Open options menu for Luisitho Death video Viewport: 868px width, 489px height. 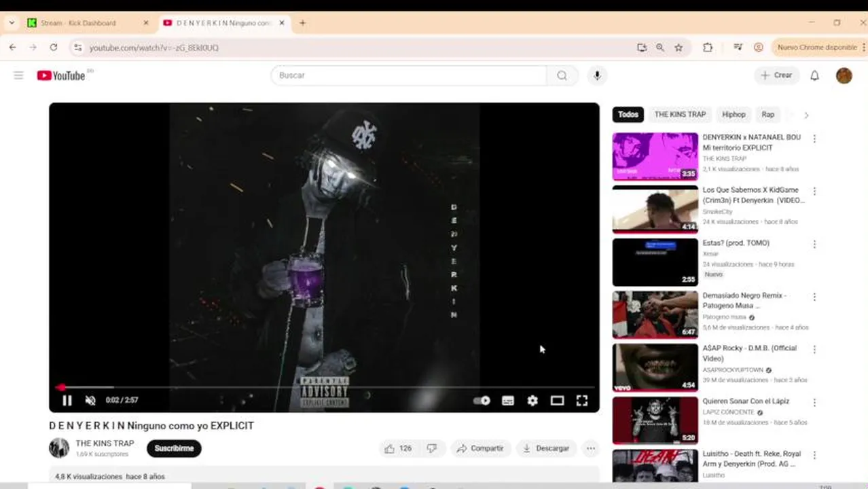[814, 455]
